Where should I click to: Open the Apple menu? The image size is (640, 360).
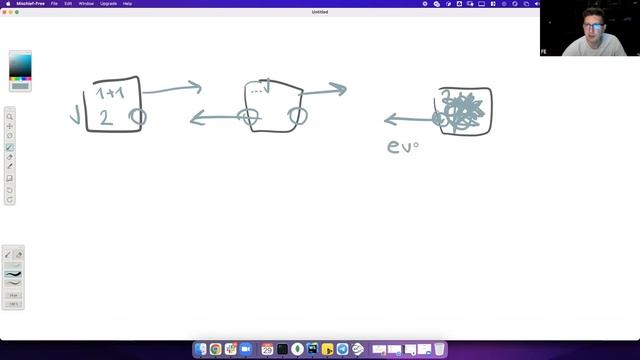tap(8, 4)
